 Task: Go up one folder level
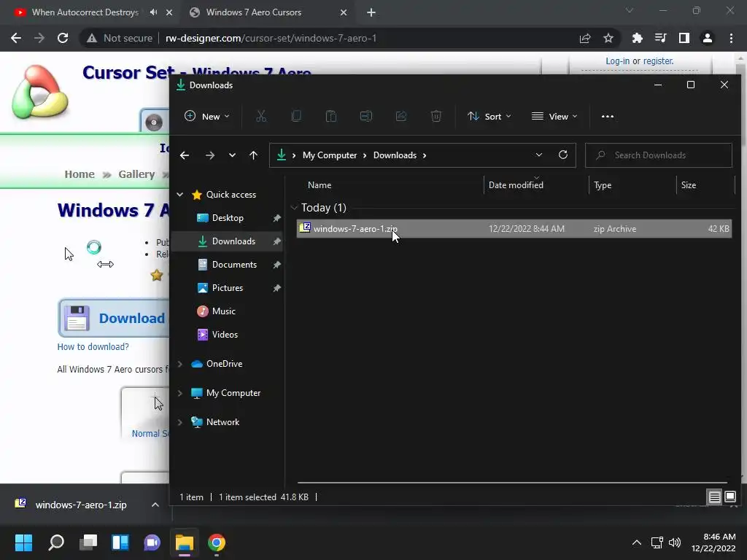(253, 155)
